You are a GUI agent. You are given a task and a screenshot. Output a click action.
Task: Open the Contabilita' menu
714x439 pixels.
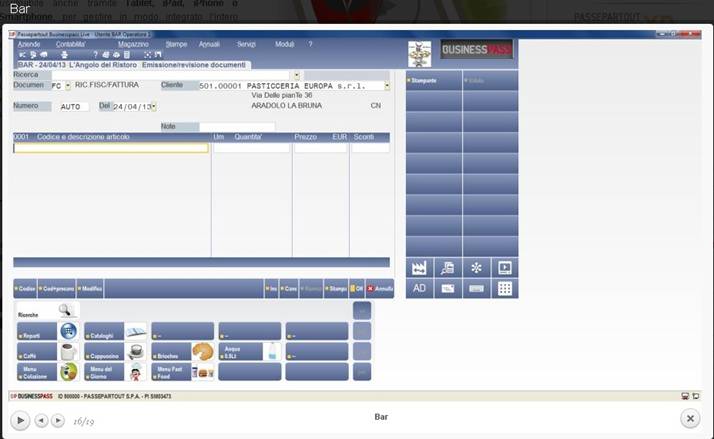click(x=70, y=45)
